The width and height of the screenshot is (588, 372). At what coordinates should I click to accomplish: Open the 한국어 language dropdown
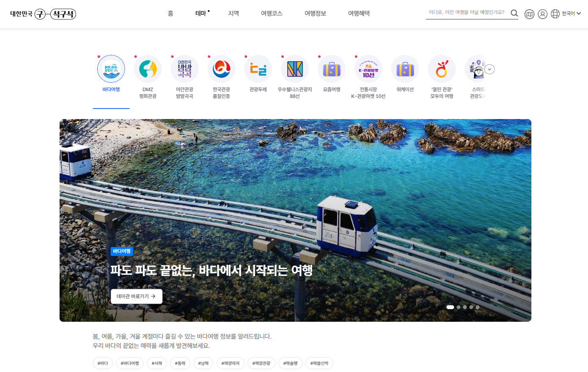(x=571, y=14)
